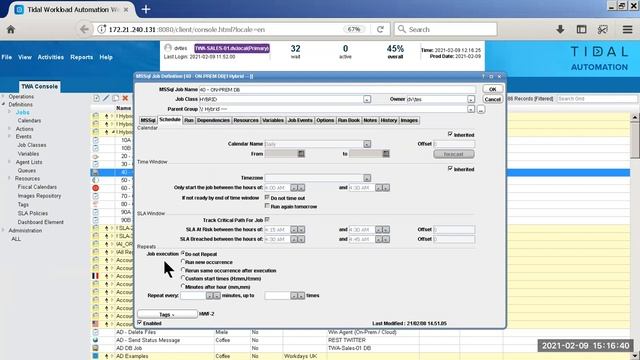Screen dimensions: 640x360
Task: Click the job icon of AD - Send Status Message
Action: coord(95,340)
